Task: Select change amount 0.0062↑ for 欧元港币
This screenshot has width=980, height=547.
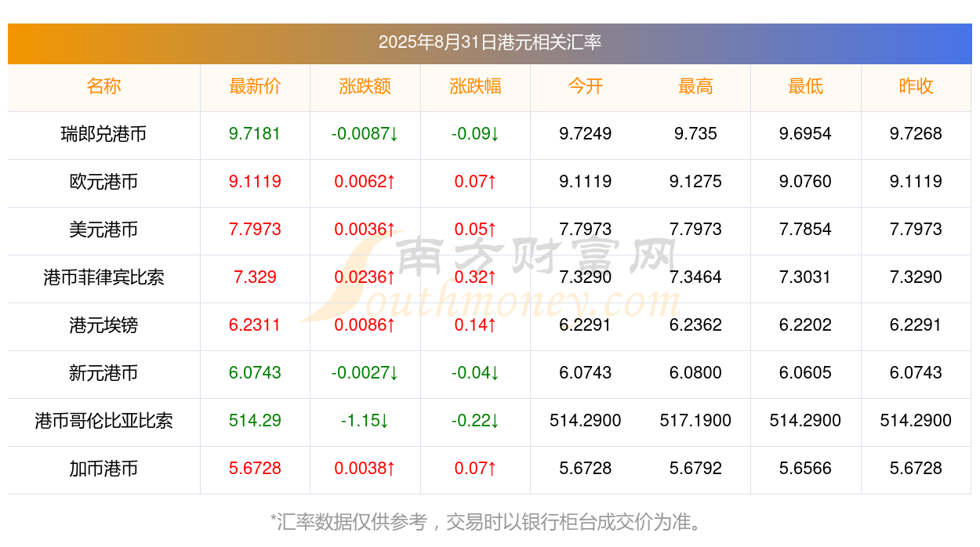Action: (x=365, y=182)
